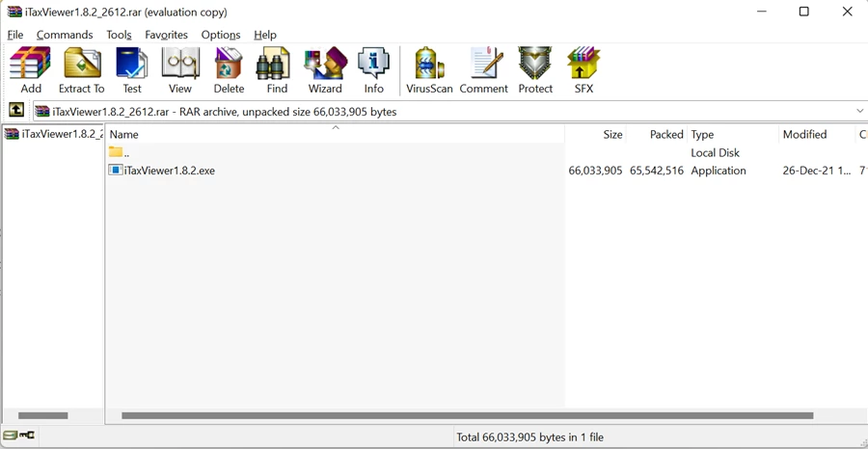Open the Commands menu
The image size is (868, 449).
click(x=65, y=35)
